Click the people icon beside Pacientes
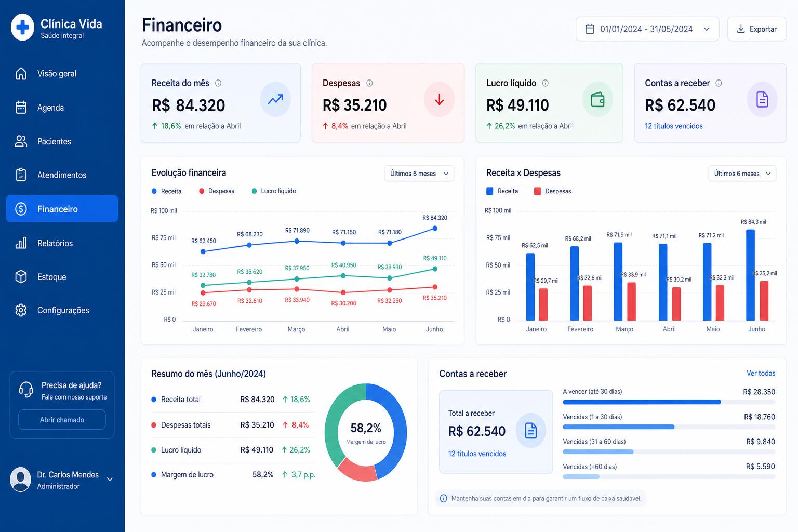798x532 pixels. [x=21, y=141]
